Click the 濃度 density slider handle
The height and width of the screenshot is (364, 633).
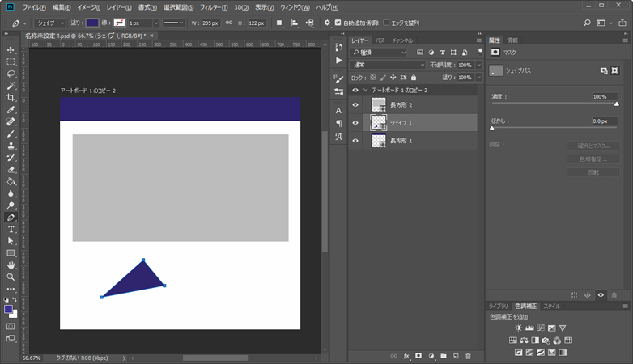(x=617, y=104)
